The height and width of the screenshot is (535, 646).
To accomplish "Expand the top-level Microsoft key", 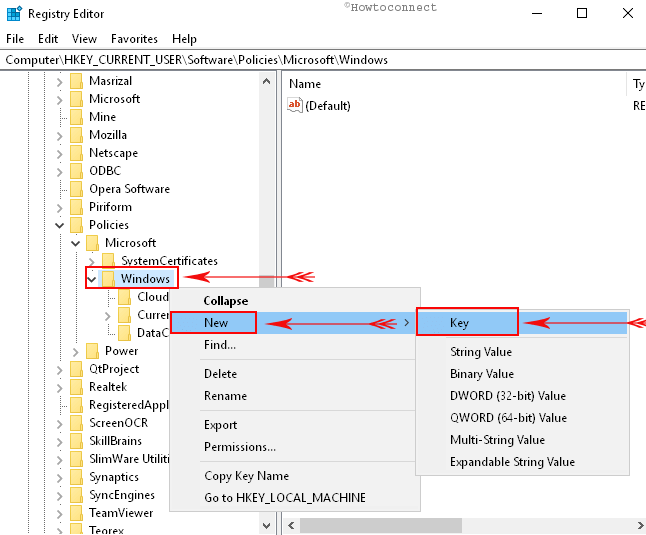I will [x=60, y=100].
